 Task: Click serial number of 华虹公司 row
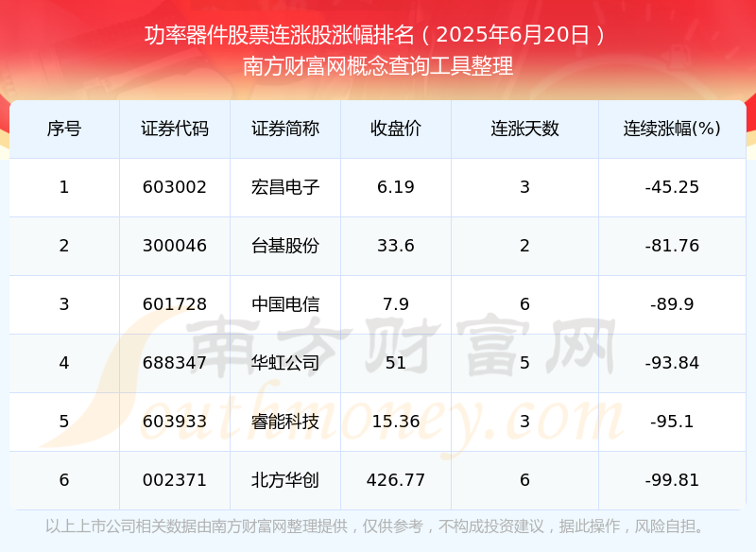[64, 363]
